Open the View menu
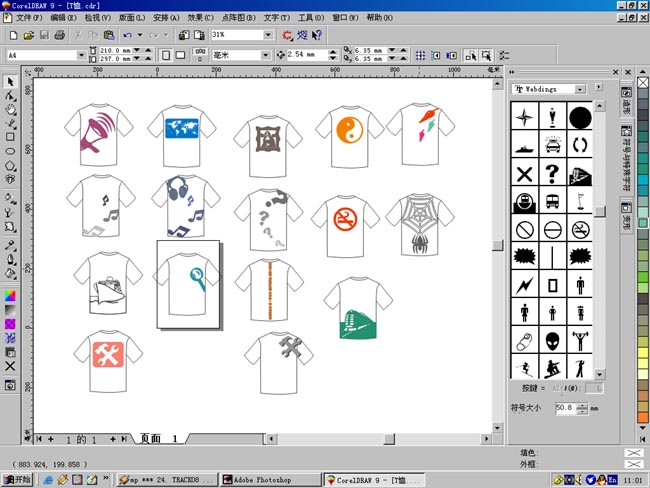 click(x=97, y=17)
